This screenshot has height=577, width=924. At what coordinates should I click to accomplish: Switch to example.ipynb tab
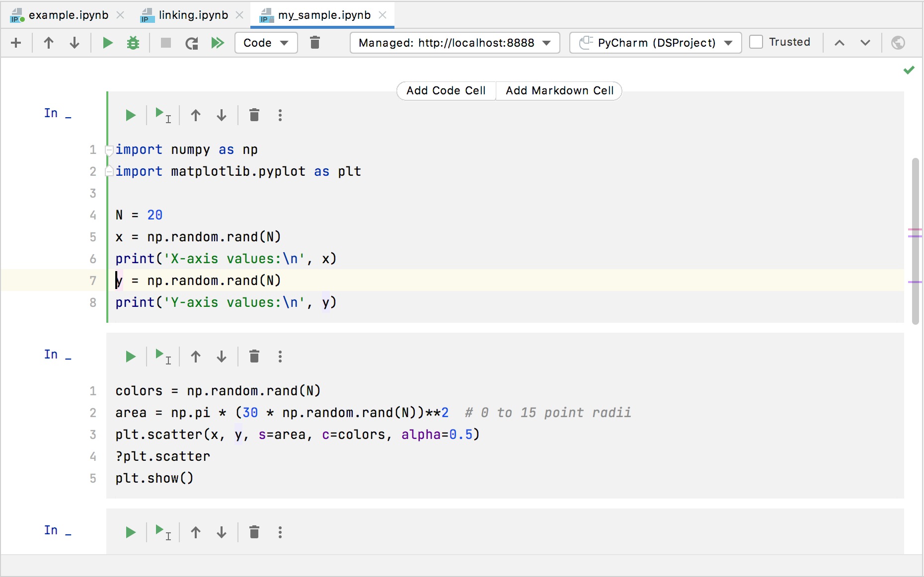point(69,15)
